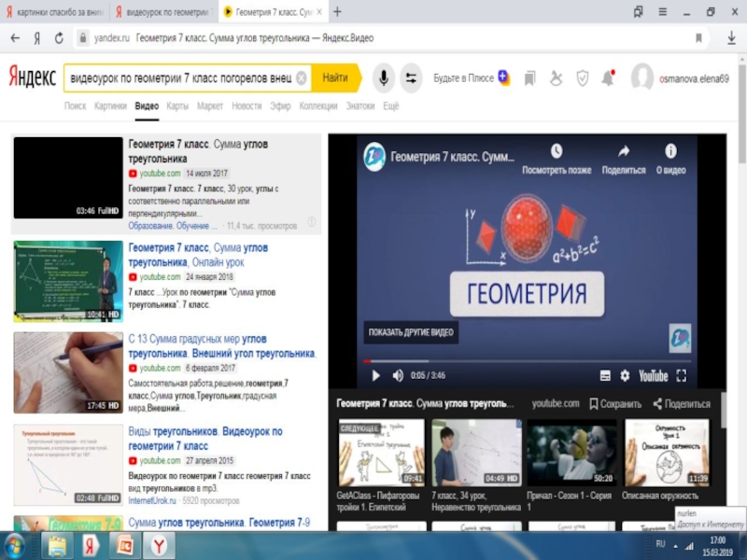Open the youtube.com link under the player

click(x=556, y=404)
